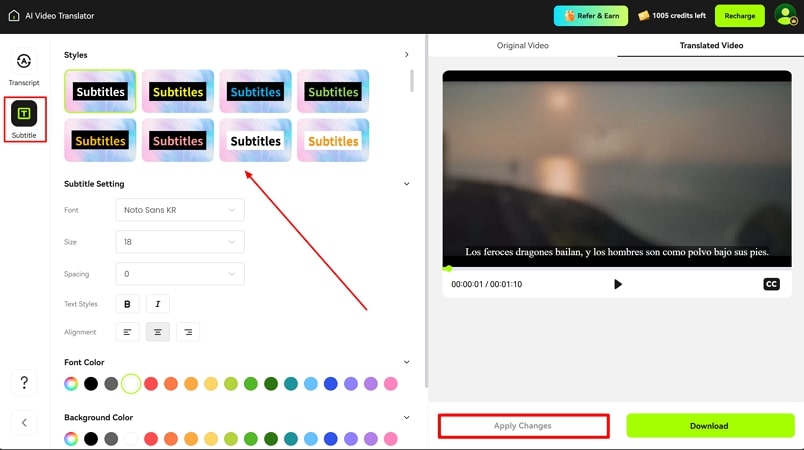Open help question mark icon

24,382
